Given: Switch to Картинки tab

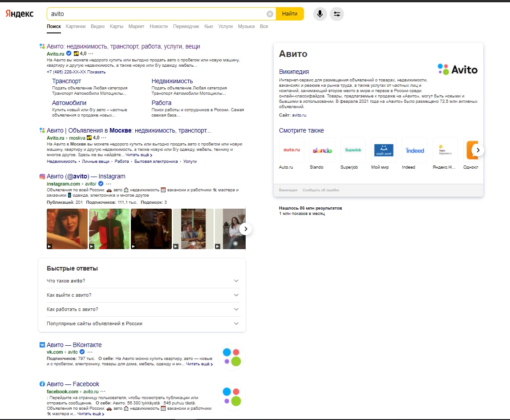Looking at the screenshot, I should click(76, 26).
